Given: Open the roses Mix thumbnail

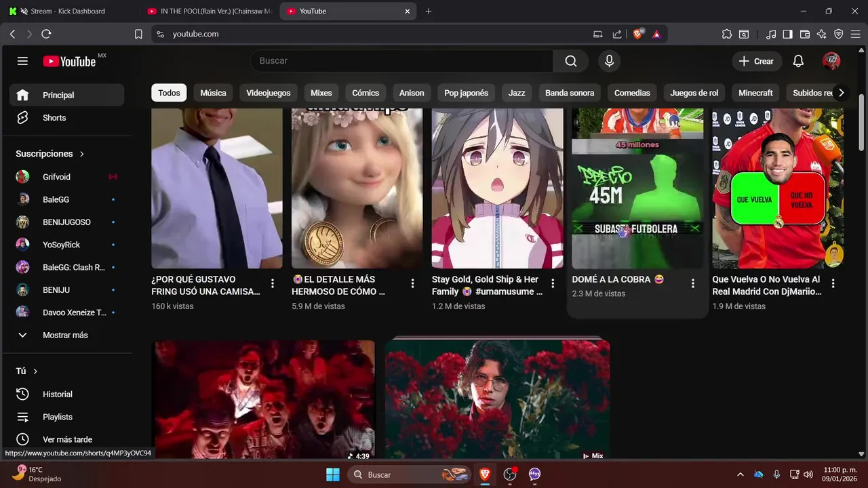Looking at the screenshot, I should click(497, 401).
